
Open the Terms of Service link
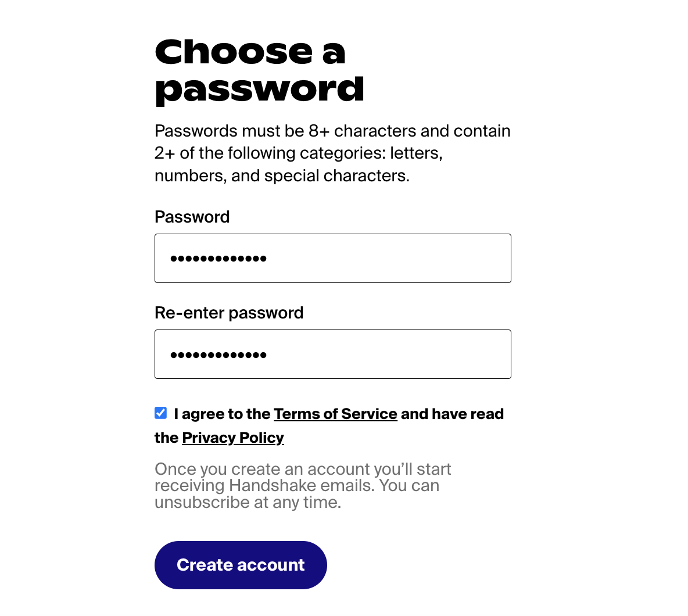(335, 414)
